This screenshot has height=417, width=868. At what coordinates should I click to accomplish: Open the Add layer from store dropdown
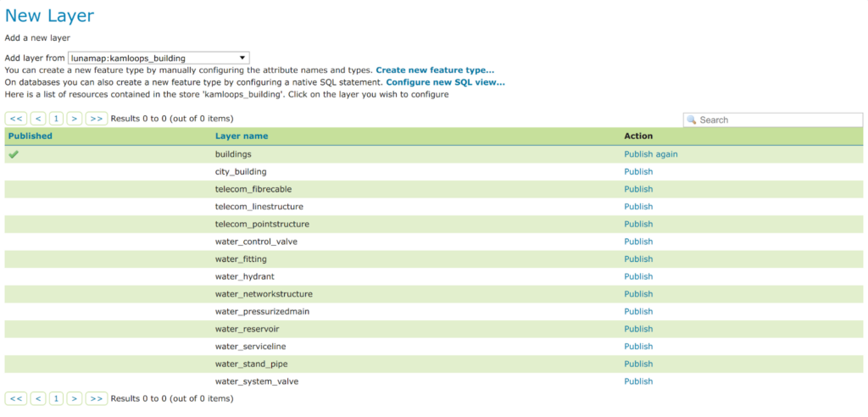click(x=159, y=58)
